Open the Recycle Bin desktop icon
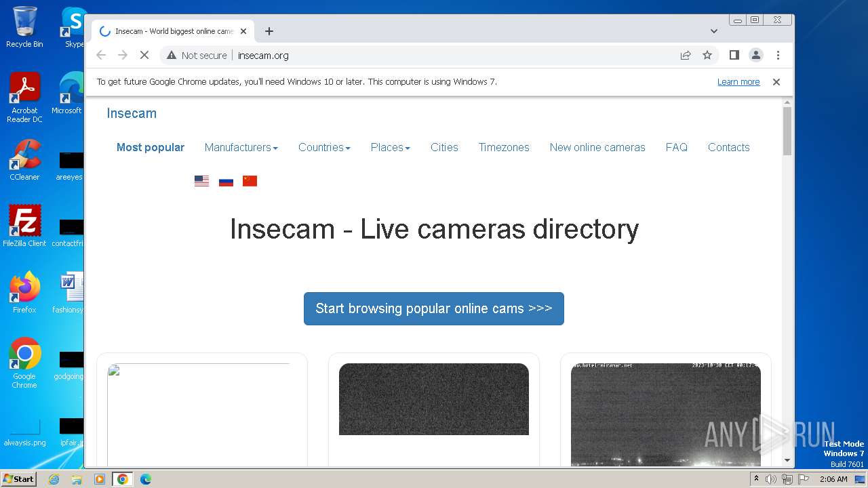The height and width of the screenshot is (488, 868). 24,27
